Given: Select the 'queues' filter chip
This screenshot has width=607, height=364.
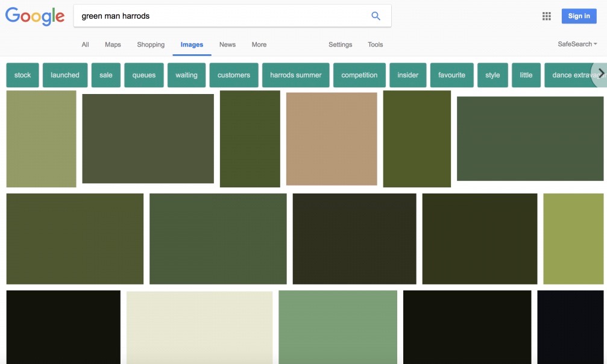Looking at the screenshot, I should pos(144,75).
